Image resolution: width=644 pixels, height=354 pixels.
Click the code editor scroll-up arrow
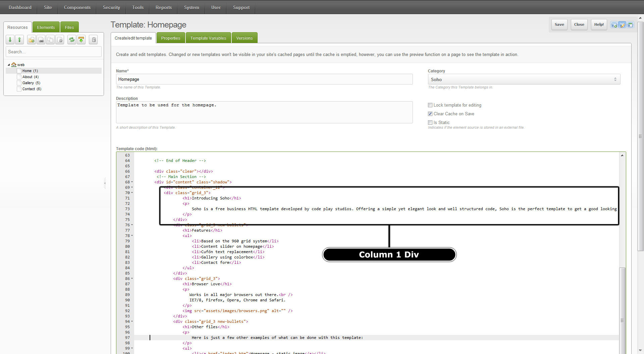coord(622,155)
